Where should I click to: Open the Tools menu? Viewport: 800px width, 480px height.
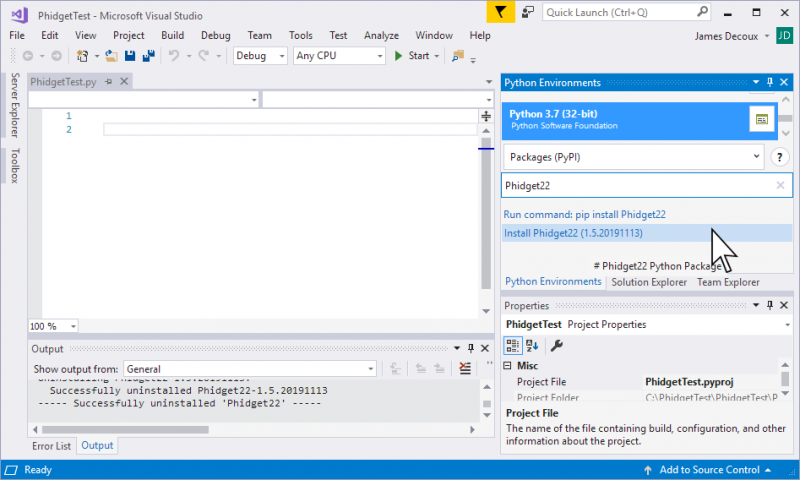pyautogui.click(x=301, y=35)
